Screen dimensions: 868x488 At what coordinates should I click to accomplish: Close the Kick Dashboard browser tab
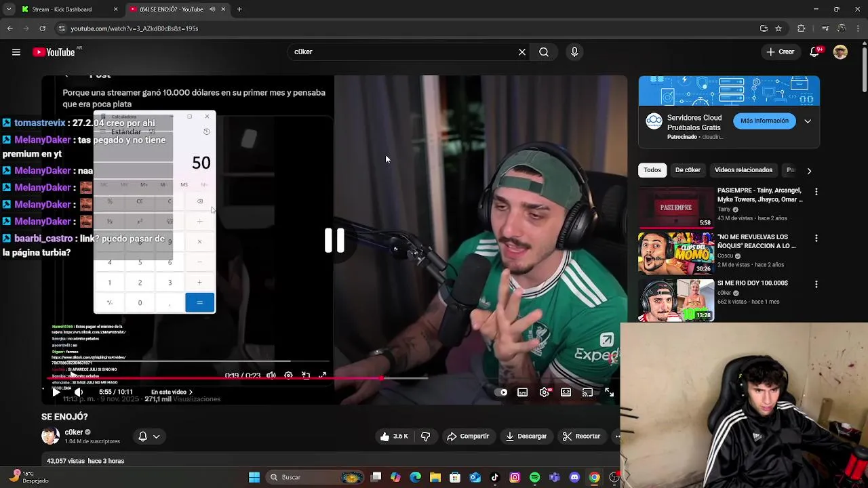[115, 9]
